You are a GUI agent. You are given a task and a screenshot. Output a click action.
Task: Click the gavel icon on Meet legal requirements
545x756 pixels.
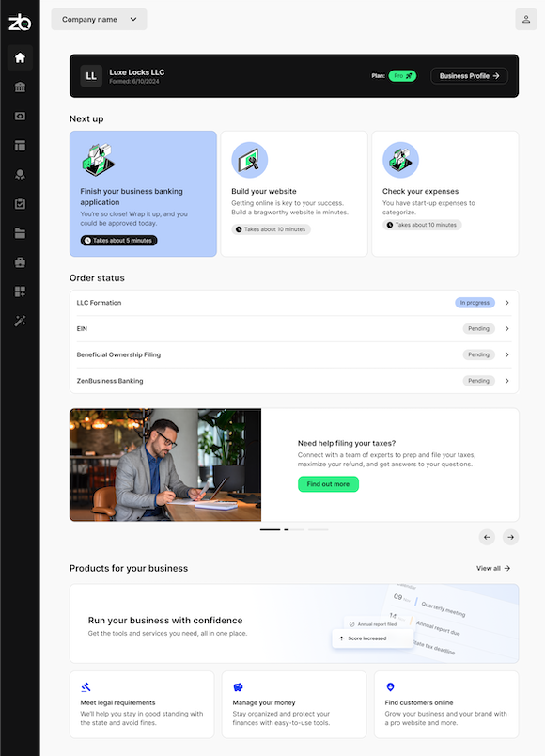click(86, 687)
